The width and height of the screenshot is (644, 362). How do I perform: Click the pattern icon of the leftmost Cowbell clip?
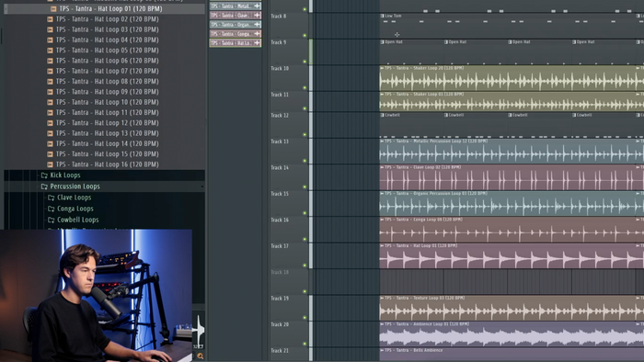coord(382,115)
